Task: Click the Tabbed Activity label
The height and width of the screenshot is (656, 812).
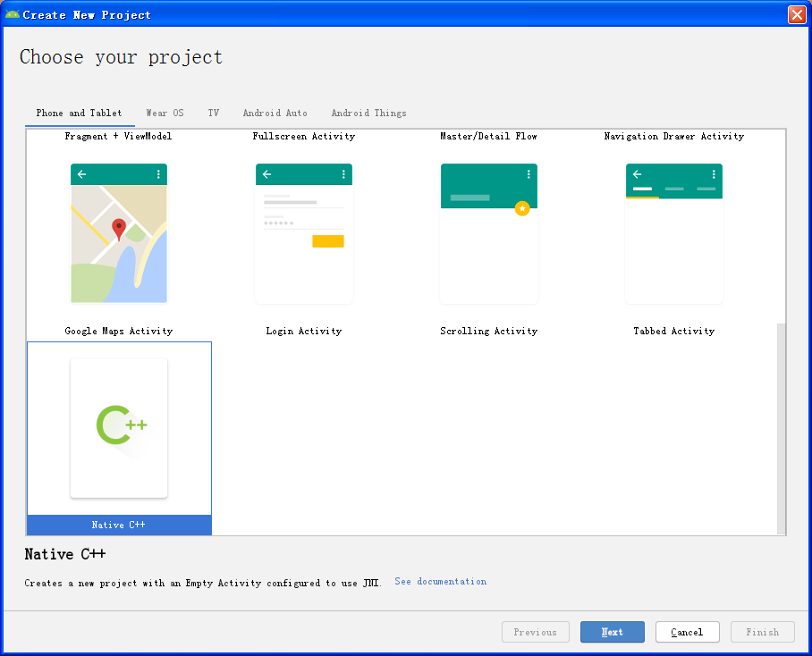Action: [x=673, y=331]
